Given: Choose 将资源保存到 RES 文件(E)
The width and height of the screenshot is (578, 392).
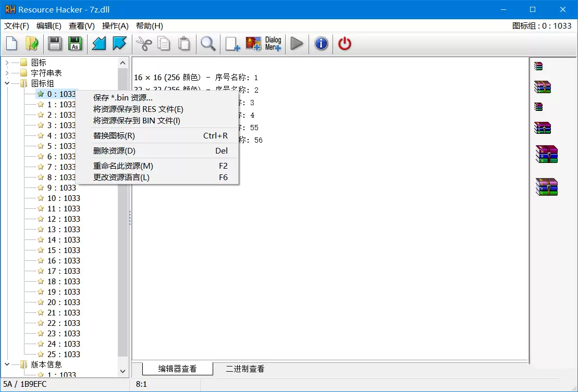Looking at the screenshot, I should [x=157, y=109].
